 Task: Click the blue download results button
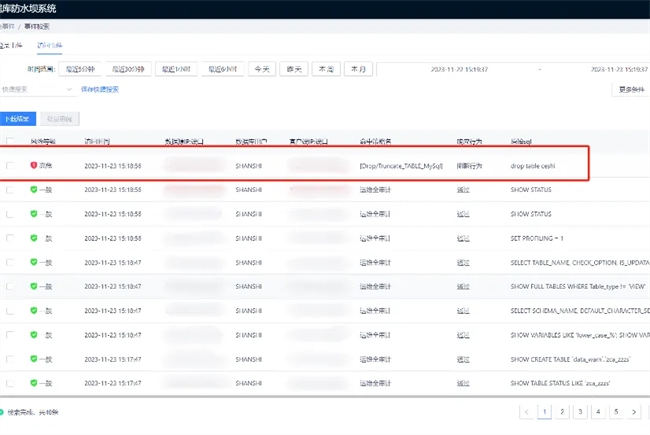click(x=17, y=119)
